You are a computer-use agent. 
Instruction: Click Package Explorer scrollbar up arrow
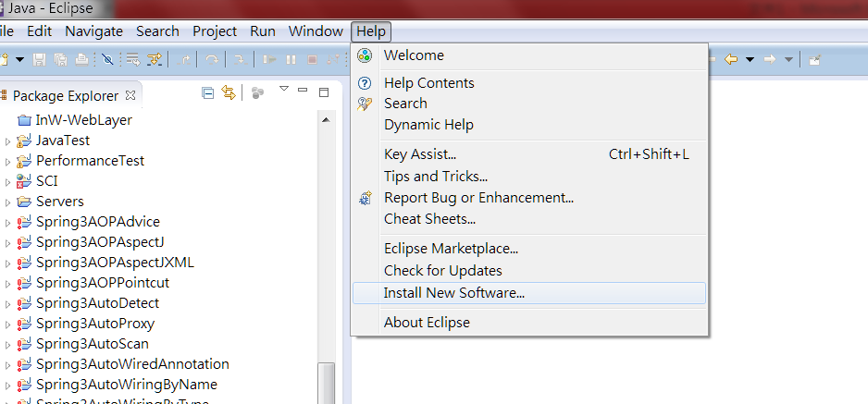(x=326, y=119)
